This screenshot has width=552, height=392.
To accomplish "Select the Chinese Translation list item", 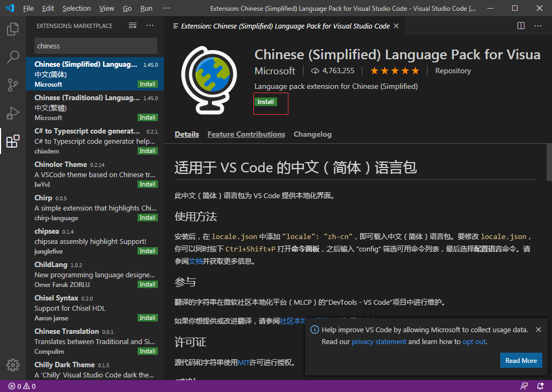I will point(95,341).
